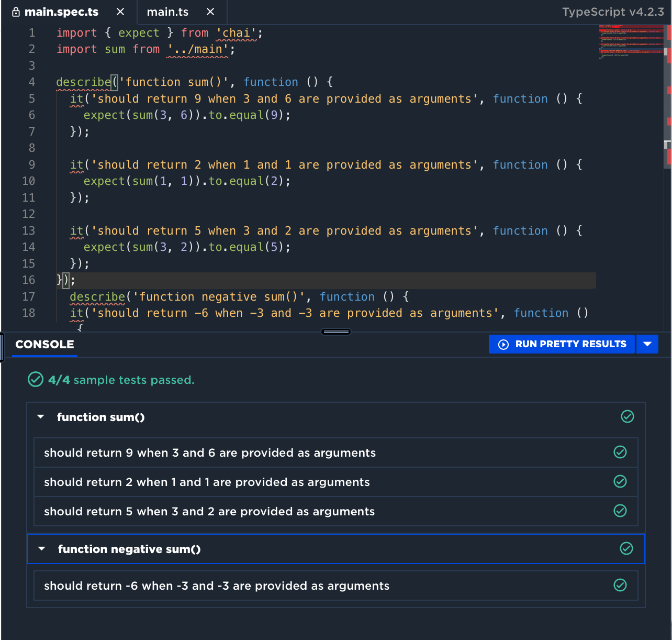
Task: Switch to the main.ts tab
Action: (167, 12)
